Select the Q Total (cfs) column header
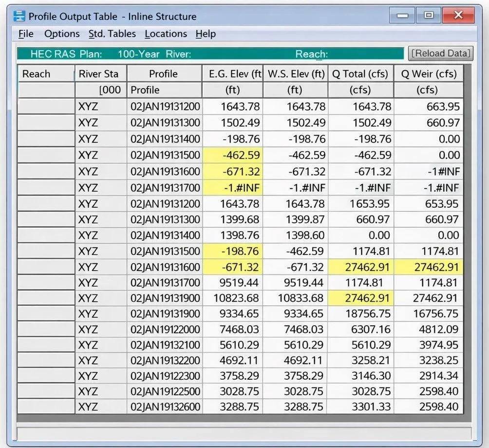The image size is (489, 448). point(360,74)
